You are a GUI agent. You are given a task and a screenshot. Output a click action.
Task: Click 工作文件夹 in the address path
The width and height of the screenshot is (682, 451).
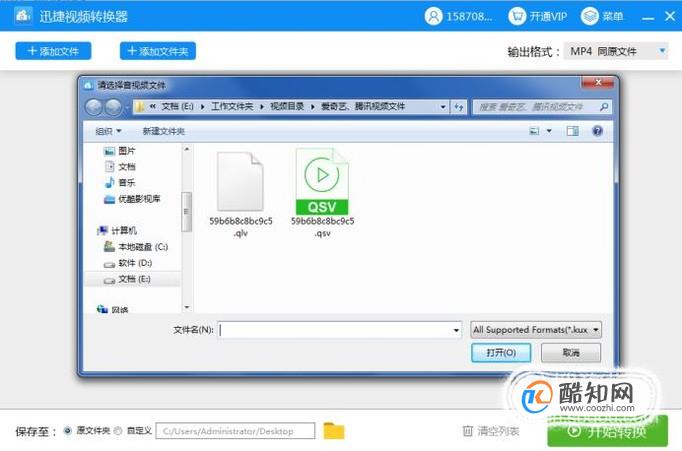(232, 107)
